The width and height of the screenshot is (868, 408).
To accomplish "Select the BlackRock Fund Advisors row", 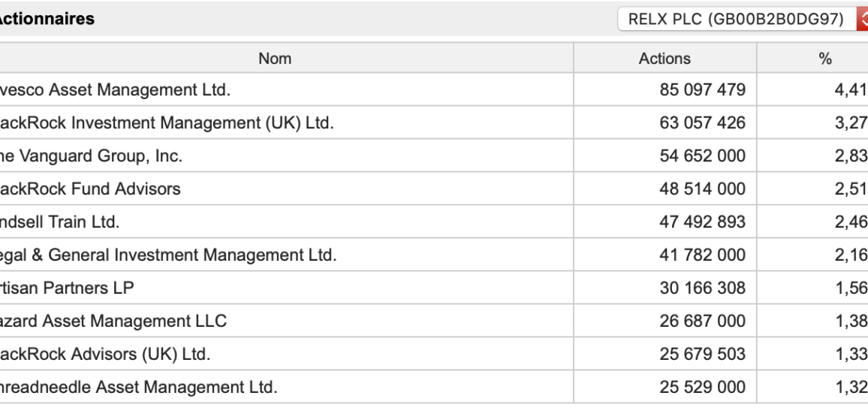I will point(434,189).
